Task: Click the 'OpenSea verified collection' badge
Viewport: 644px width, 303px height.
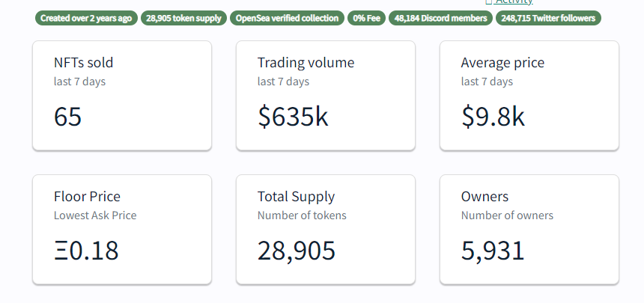Action: [287, 18]
